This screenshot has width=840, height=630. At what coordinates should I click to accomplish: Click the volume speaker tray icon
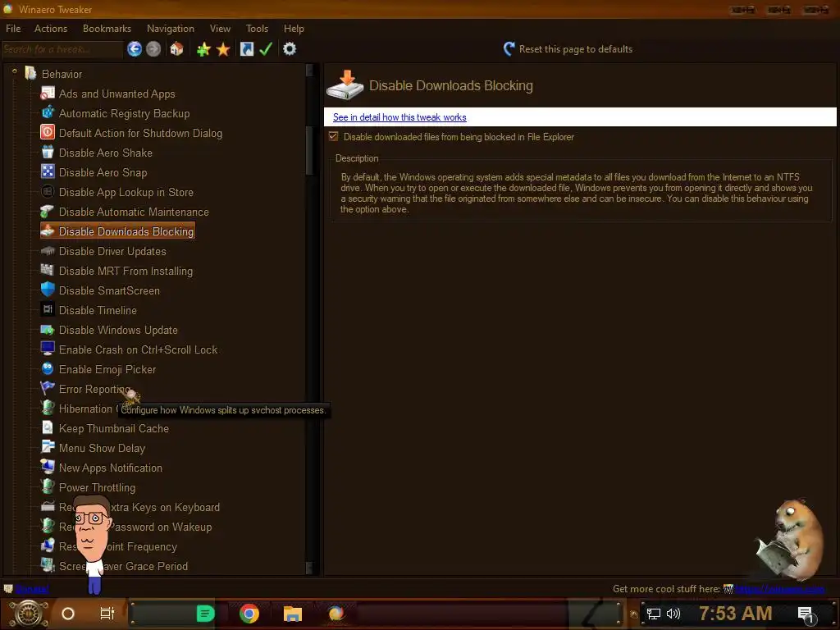tap(673, 614)
